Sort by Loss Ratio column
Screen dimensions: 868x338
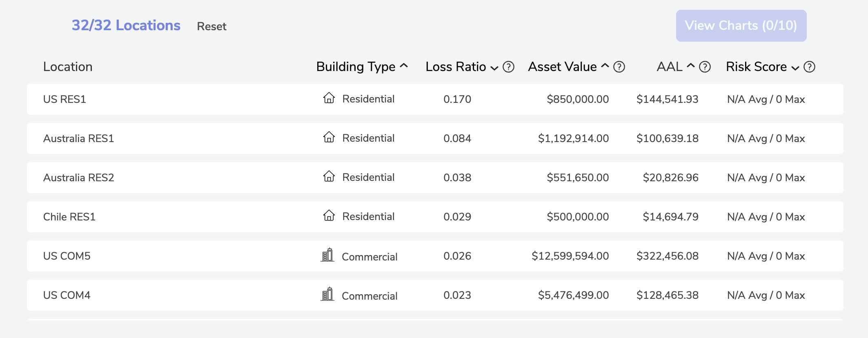click(462, 67)
